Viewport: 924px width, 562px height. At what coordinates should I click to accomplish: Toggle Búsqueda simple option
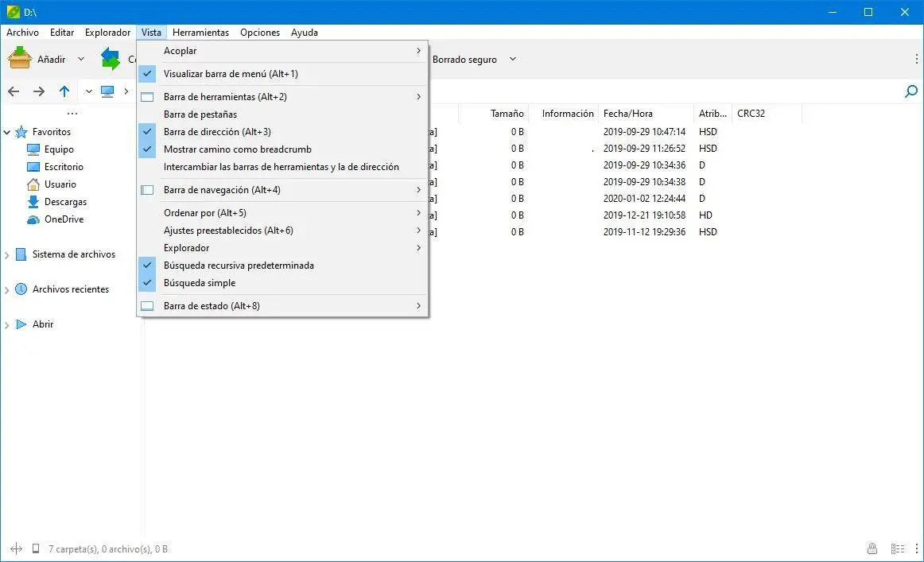(x=282, y=283)
